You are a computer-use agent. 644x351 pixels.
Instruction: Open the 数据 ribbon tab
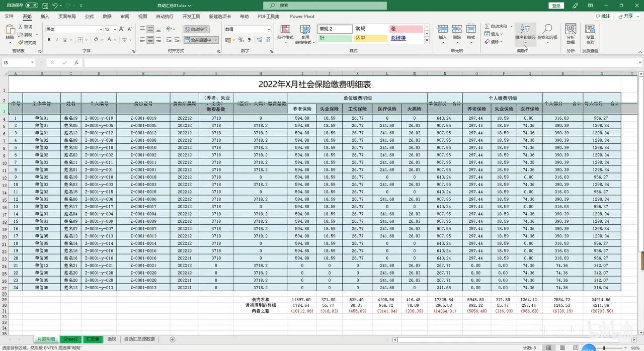(107, 17)
